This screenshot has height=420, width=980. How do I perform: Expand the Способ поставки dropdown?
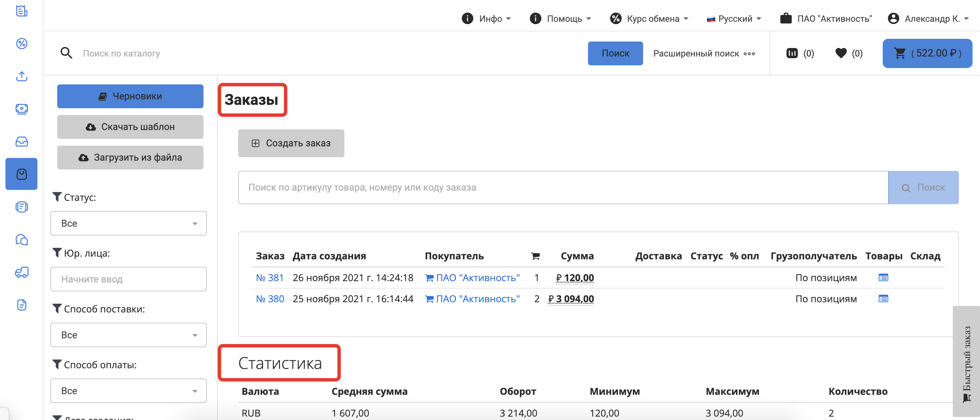click(128, 335)
